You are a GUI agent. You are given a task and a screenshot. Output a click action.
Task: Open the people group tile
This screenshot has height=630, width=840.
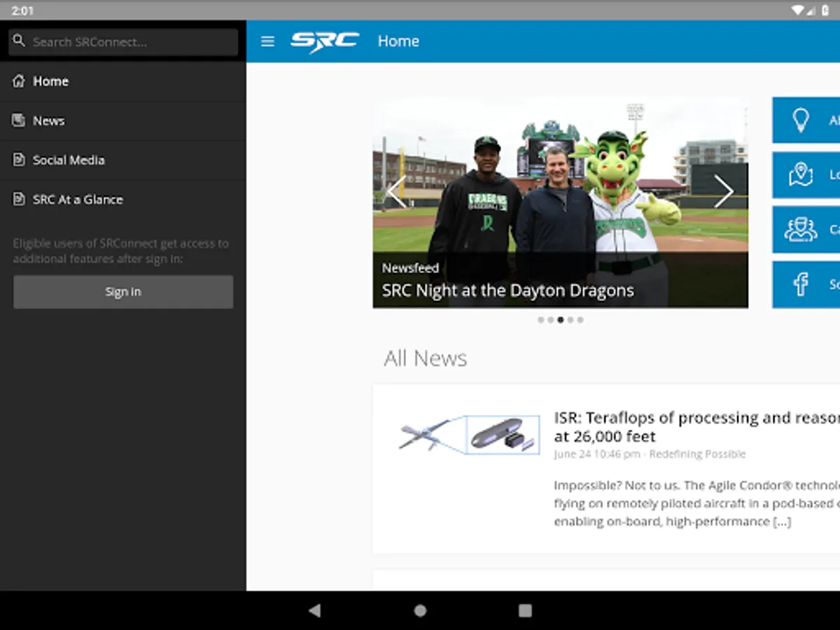[806, 230]
